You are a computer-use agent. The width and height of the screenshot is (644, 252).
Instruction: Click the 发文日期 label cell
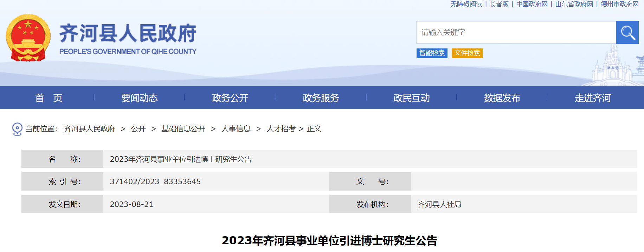click(62, 204)
